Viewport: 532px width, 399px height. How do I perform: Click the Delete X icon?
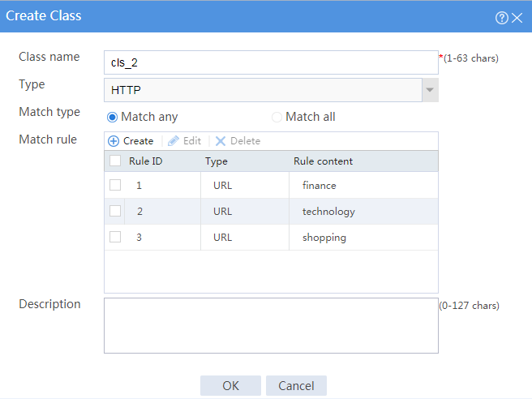pyautogui.click(x=221, y=141)
